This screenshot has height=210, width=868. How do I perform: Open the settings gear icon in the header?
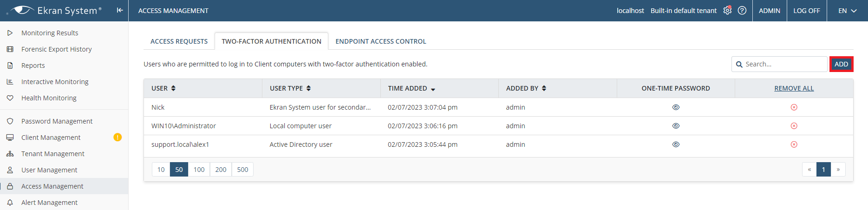click(x=727, y=10)
